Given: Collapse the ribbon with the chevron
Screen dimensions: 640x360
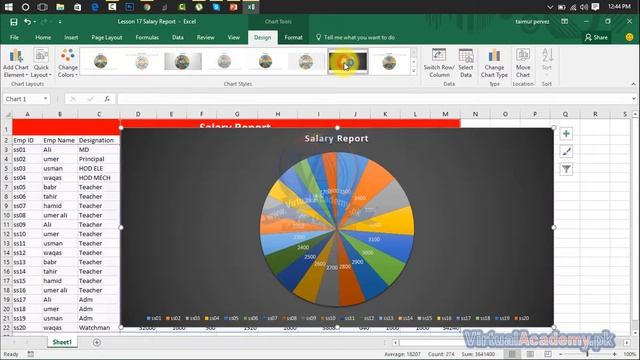Looking at the screenshot, I should pyautogui.click(x=633, y=84).
